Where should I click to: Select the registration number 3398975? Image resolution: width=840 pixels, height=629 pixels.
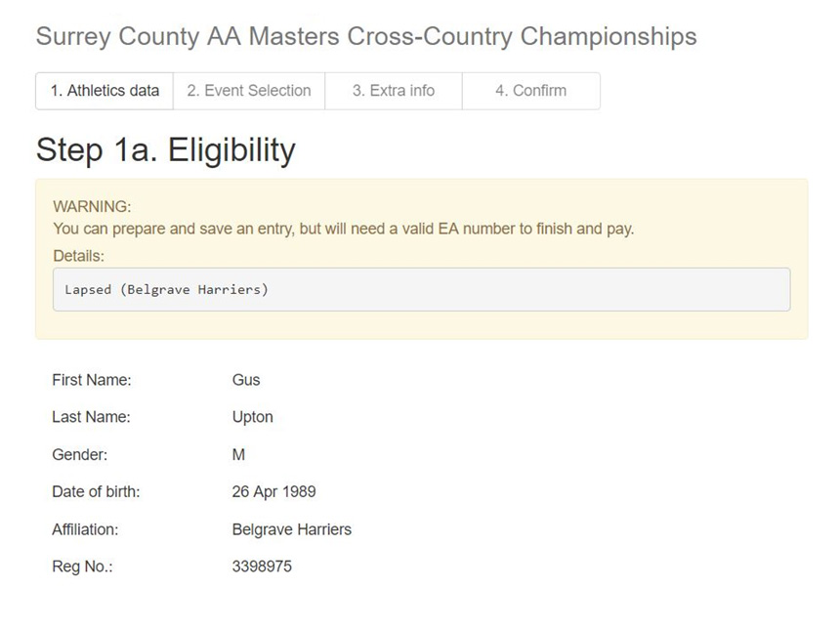point(262,566)
